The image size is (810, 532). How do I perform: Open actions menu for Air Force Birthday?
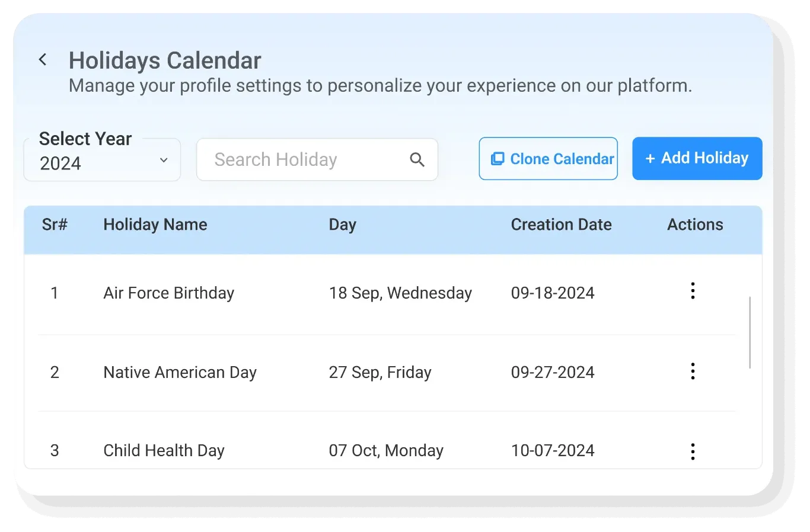pos(692,291)
